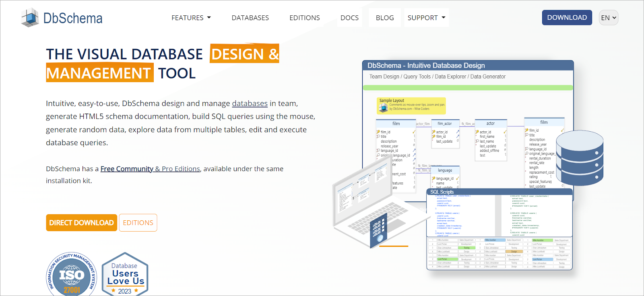Click the yellow 'Sample Layout' note
644x296 pixels.
411,106
